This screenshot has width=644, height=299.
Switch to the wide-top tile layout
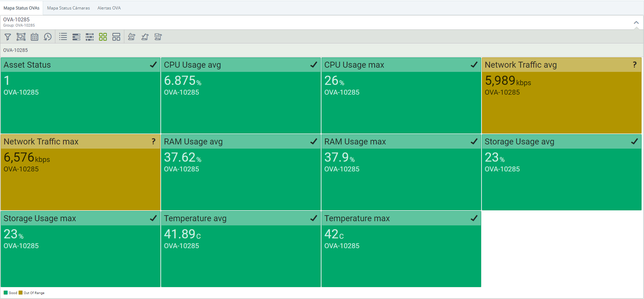(x=116, y=37)
